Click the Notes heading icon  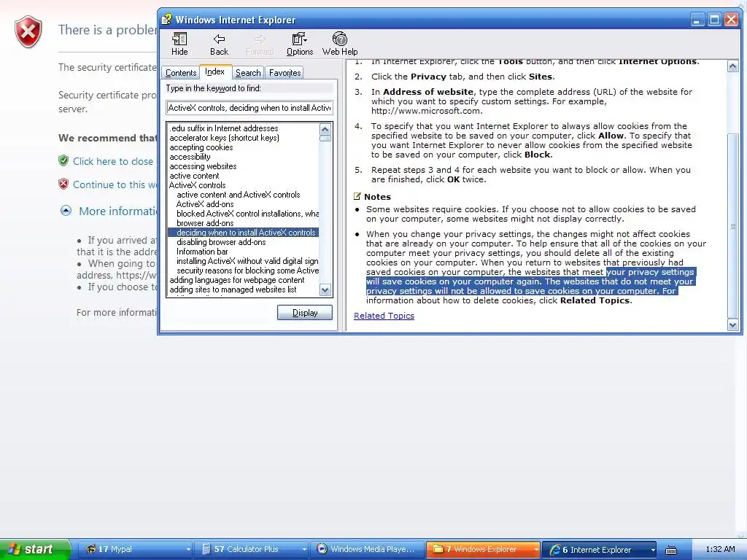357,196
